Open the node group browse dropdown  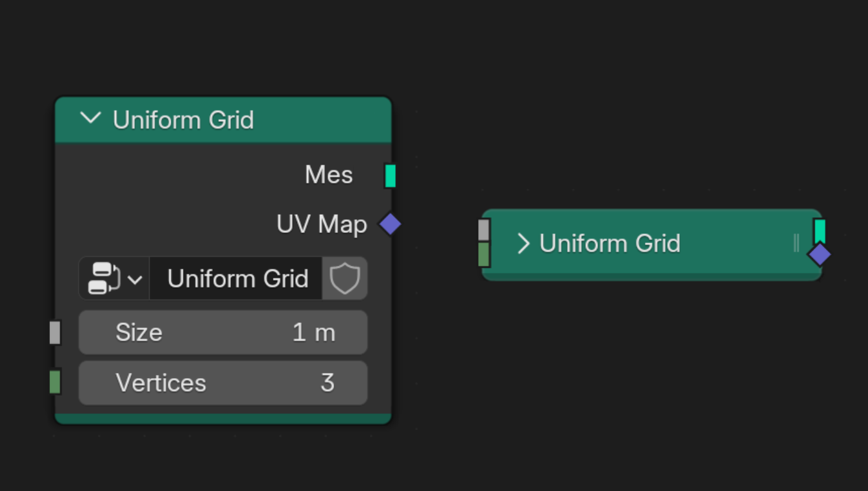click(x=114, y=279)
